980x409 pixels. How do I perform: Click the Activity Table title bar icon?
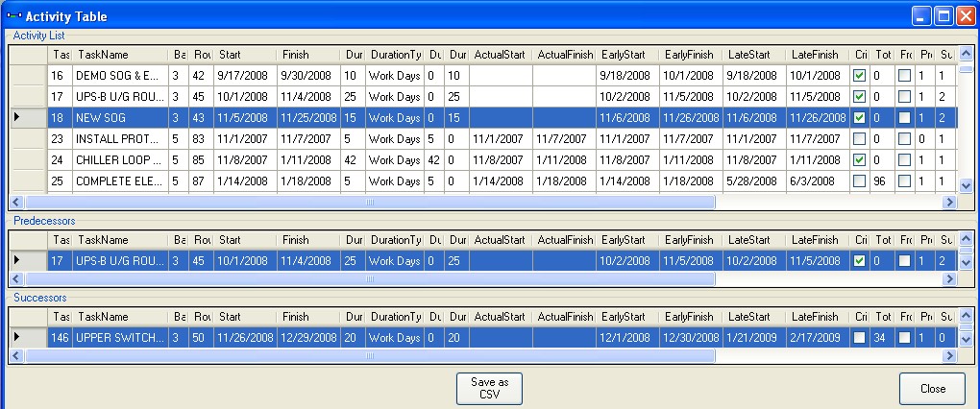[13, 16]
